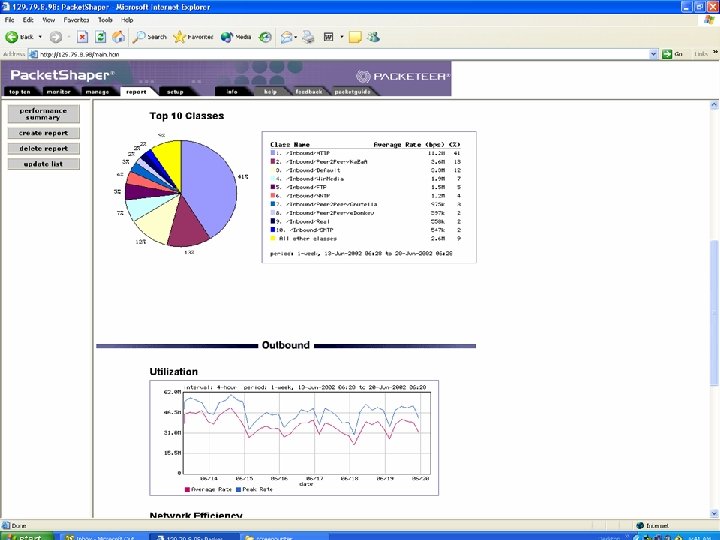This screenshot has height=540, width=720.
Task: Open the Forward button history dropdown arrow
Action: pos(68,37)
